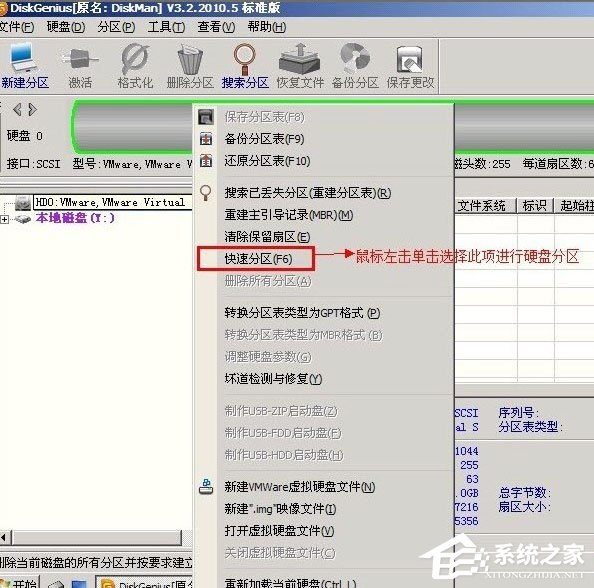
Task: Click the 激活 toolbar icon
Action: (80, 66)
